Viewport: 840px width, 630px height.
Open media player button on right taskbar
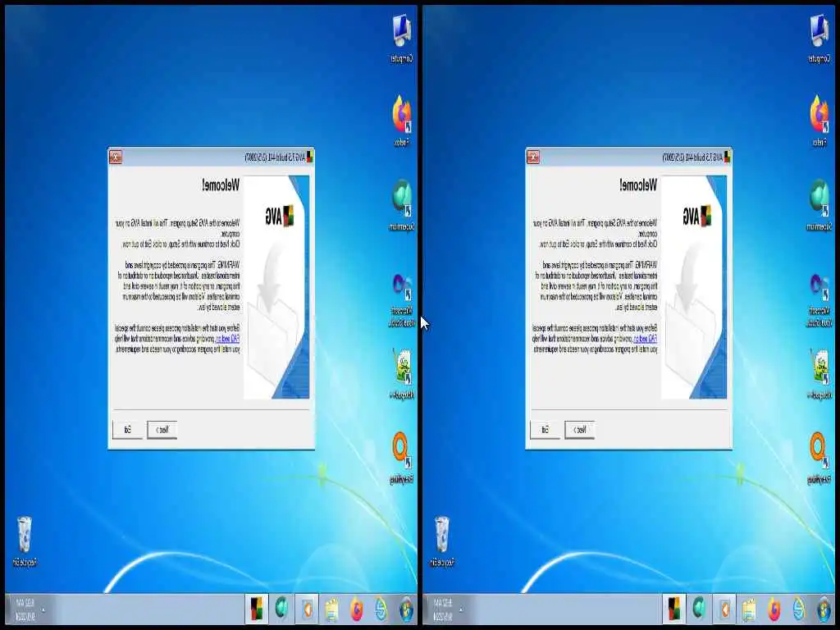click(x=724, y=609)
